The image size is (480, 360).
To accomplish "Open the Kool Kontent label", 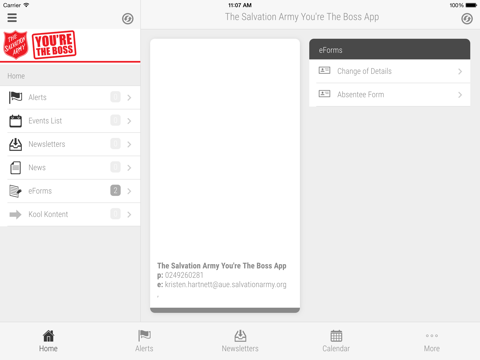I will pos(48,214).
